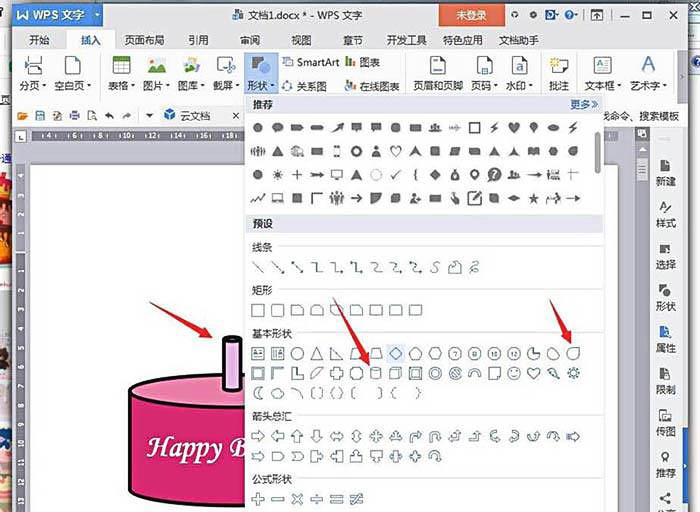Click the shapes panel vertical scrollbar
700x512 pixels.
[x=597, y=154]
